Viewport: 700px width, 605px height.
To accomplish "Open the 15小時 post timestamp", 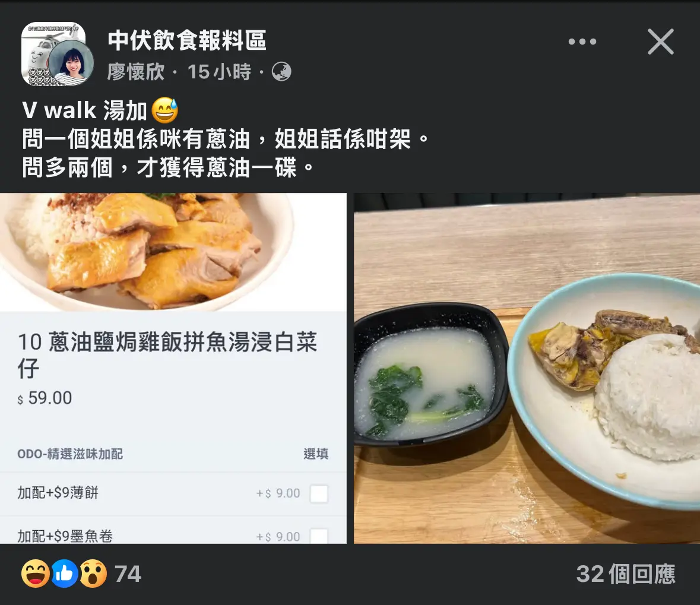I will [219, 72].
